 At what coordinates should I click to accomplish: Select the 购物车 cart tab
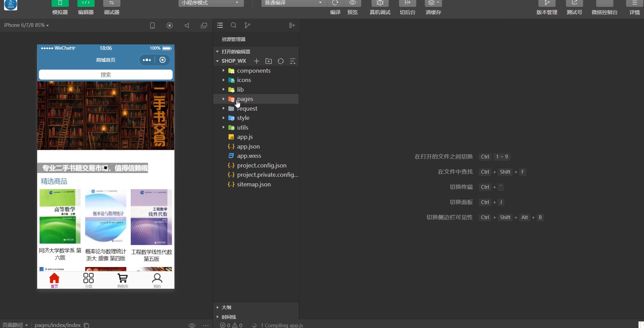pos(123,280)
